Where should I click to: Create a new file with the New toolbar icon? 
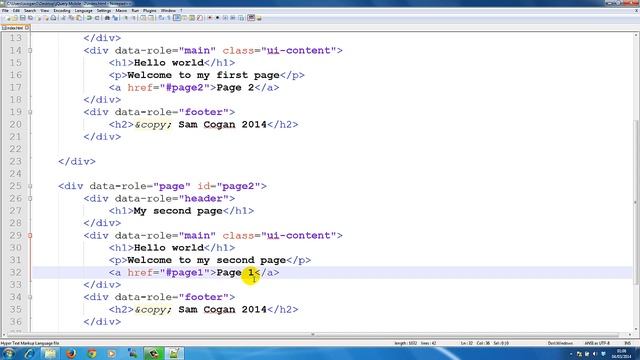click(x=7, y=18)
